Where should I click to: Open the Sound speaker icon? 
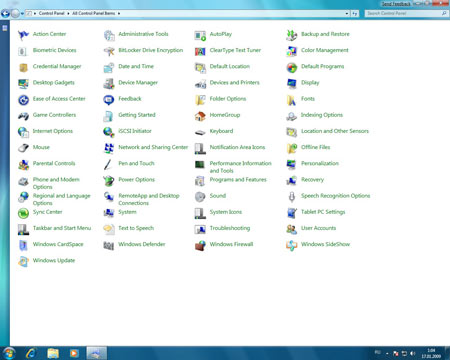tap(200, 196)
